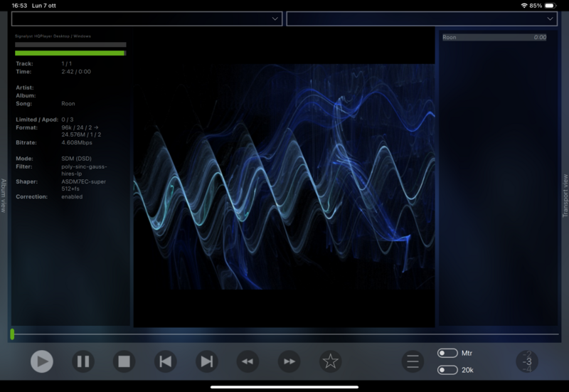Skip to the next track
The image size is (569, 392).
pos(206,361)
